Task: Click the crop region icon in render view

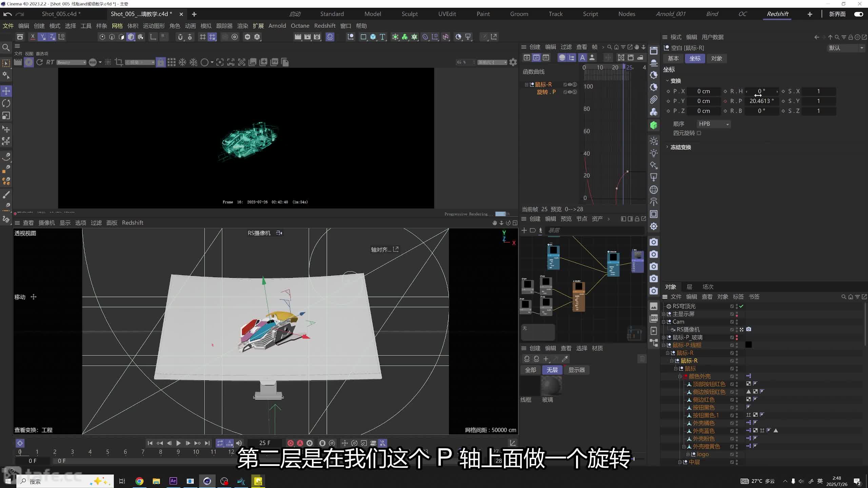Action: click(x=119, y=62)
